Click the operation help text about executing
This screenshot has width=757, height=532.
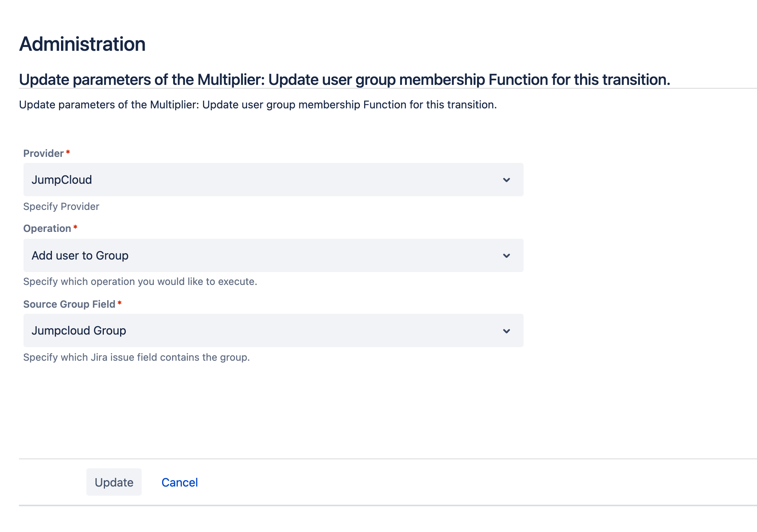140,282
